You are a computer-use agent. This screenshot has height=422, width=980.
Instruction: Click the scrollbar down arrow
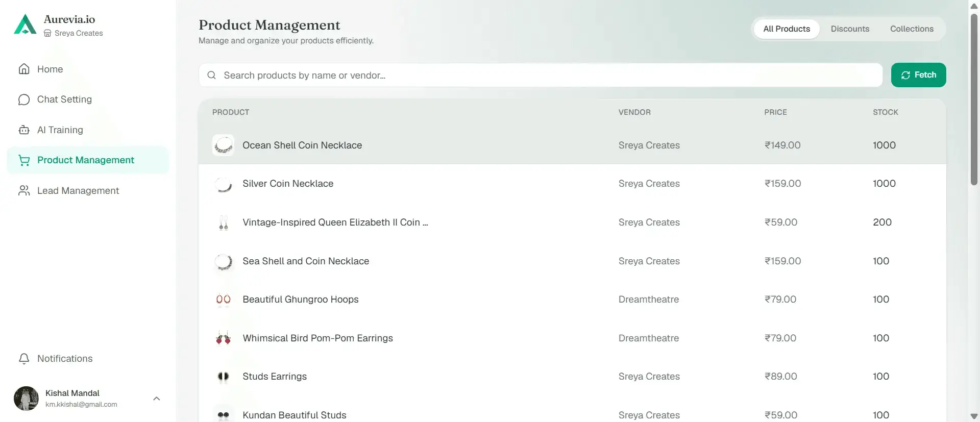974,416
